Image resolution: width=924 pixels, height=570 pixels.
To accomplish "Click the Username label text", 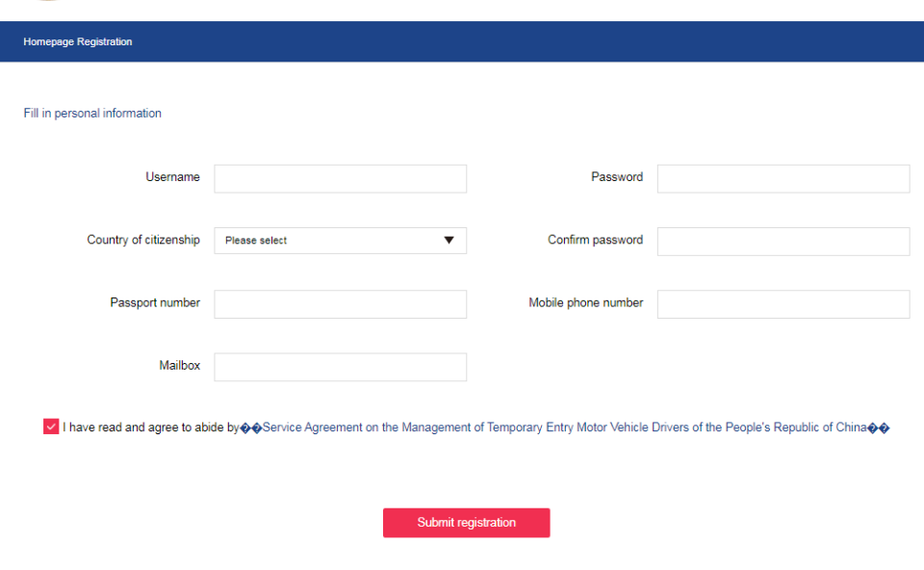I will 173,177.
